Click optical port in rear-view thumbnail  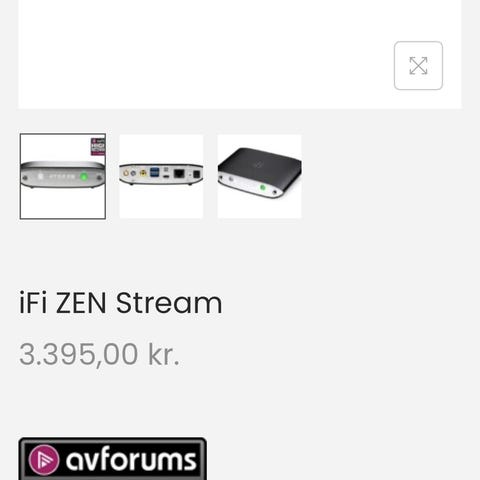pyautogui.click(x=196, y=174)
